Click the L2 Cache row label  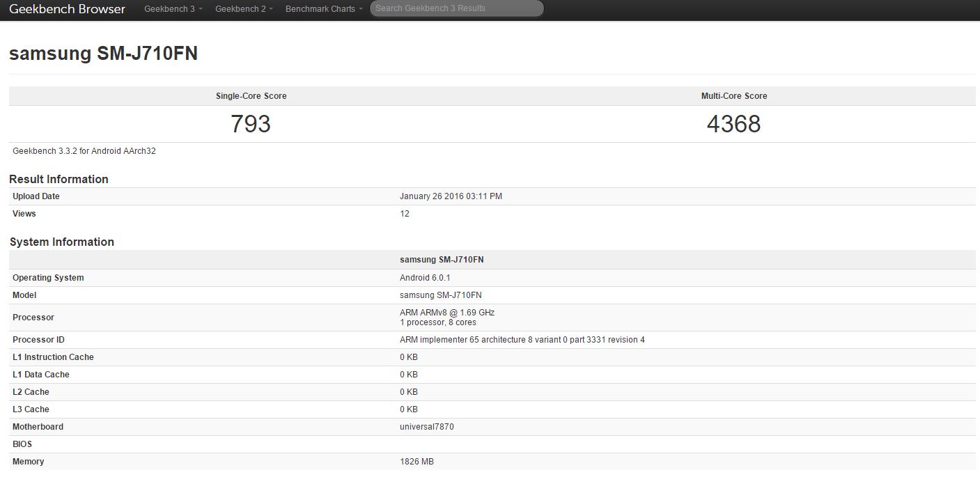(x=31, y=392)
